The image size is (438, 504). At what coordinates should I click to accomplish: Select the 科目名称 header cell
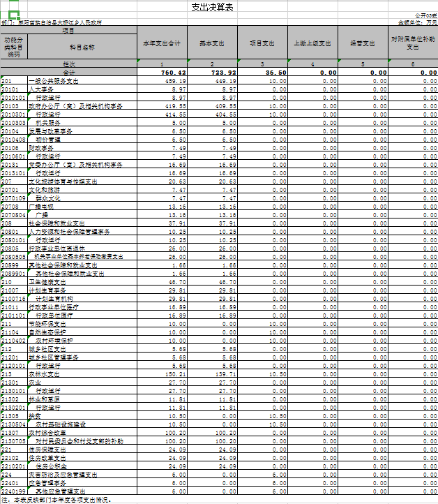[82, 47]
